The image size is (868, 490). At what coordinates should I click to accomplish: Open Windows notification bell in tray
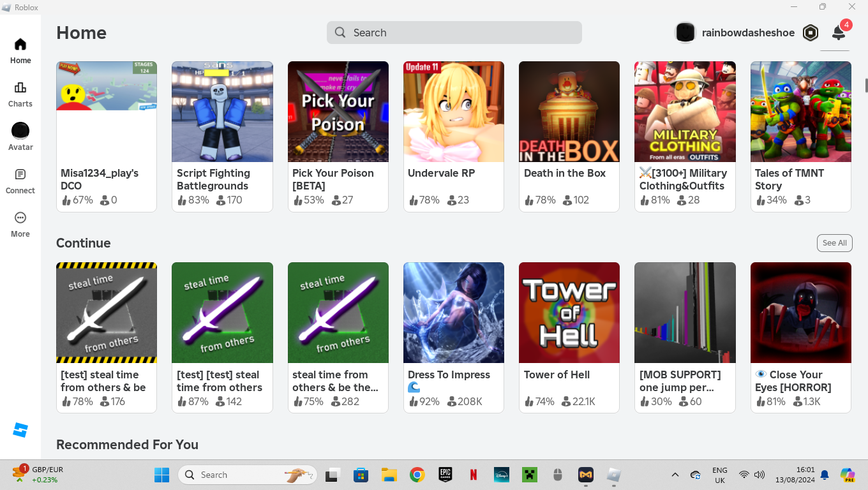825,475
